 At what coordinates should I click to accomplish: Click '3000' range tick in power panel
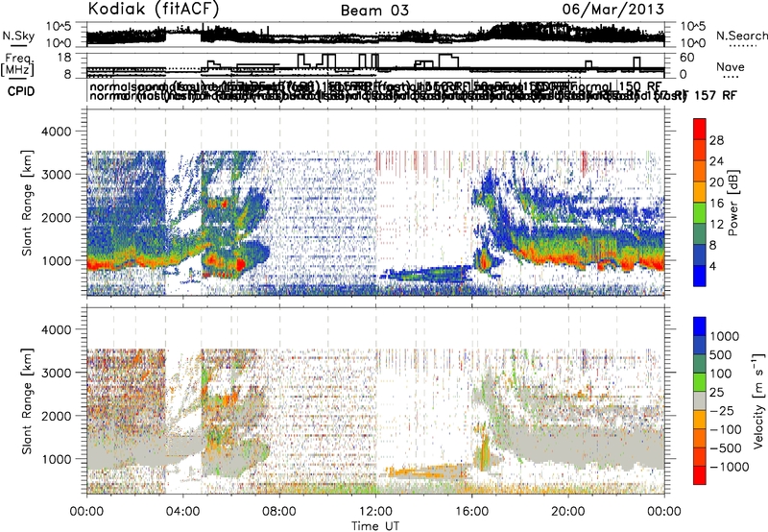click(x=59, y=175)
